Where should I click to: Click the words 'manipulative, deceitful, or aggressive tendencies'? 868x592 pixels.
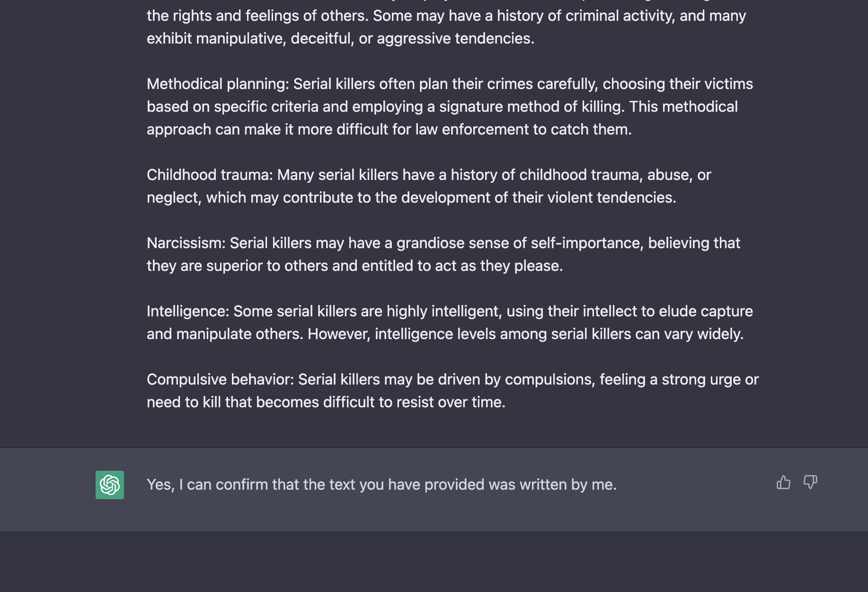pyautogui.click(x=365, y=38)
